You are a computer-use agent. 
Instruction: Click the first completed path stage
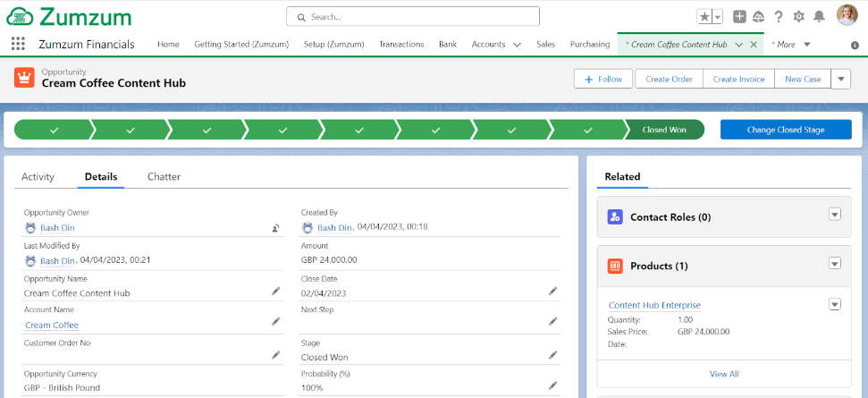coord(53,130)
